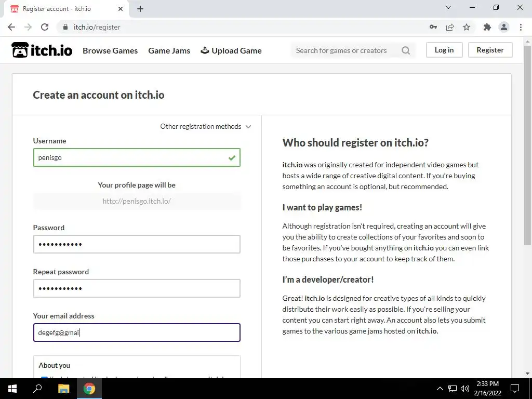
Task: Reload the page
Action: (x=45, y=27)
